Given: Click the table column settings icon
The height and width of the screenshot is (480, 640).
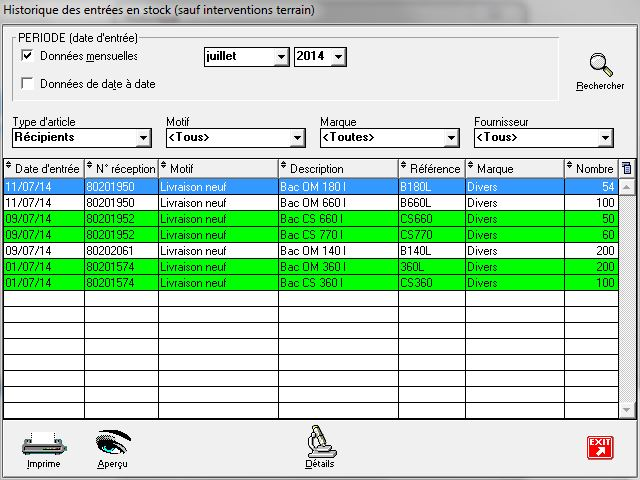Looking at the screenshot, I should click(627, 168).
